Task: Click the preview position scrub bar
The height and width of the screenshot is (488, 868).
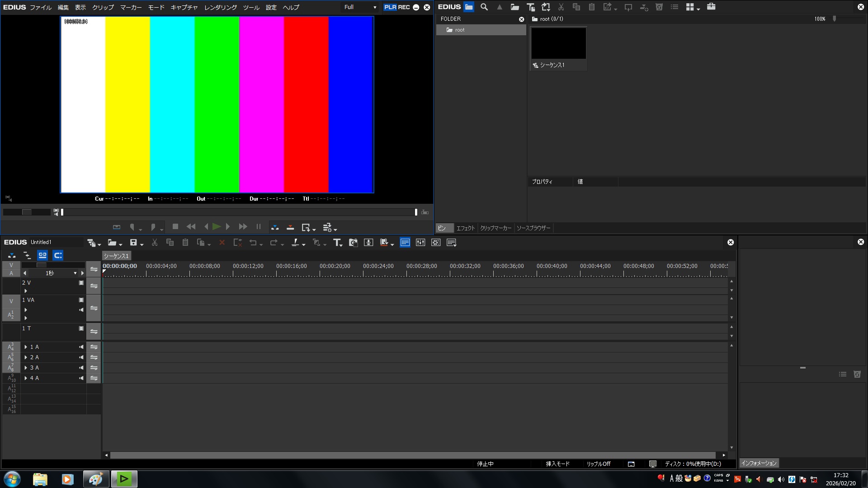Action: point(239,212)
